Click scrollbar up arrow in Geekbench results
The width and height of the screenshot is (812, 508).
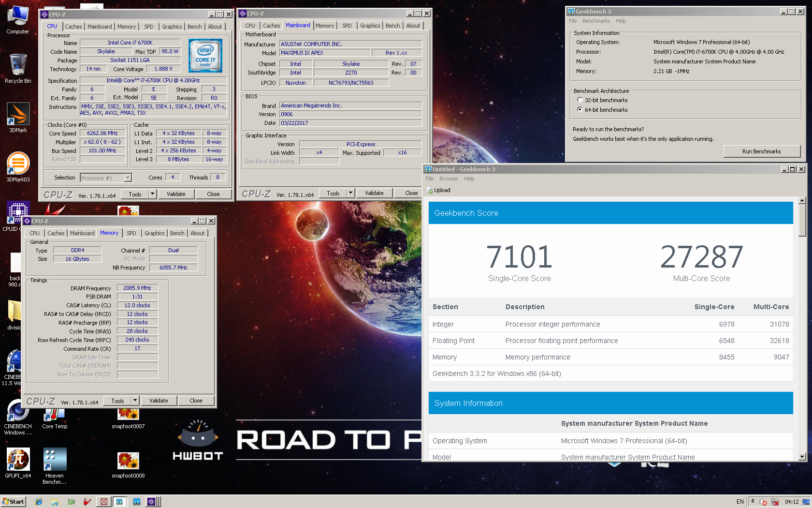point(802,200)
